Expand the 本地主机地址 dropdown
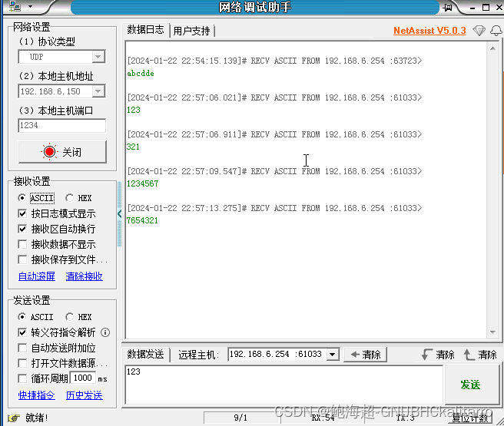Image resolution: width=504 pixels, height=426 pixels. pyautogui.click(x=98, y=91)
